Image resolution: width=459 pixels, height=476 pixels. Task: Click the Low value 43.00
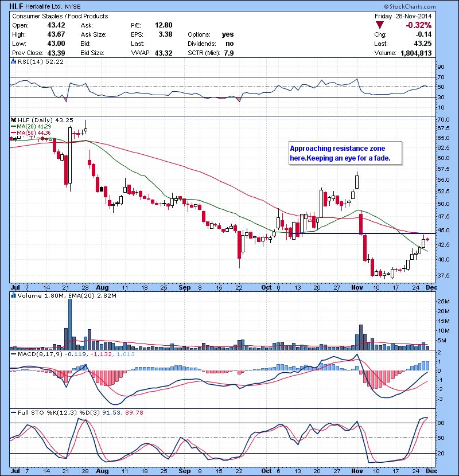56,44
